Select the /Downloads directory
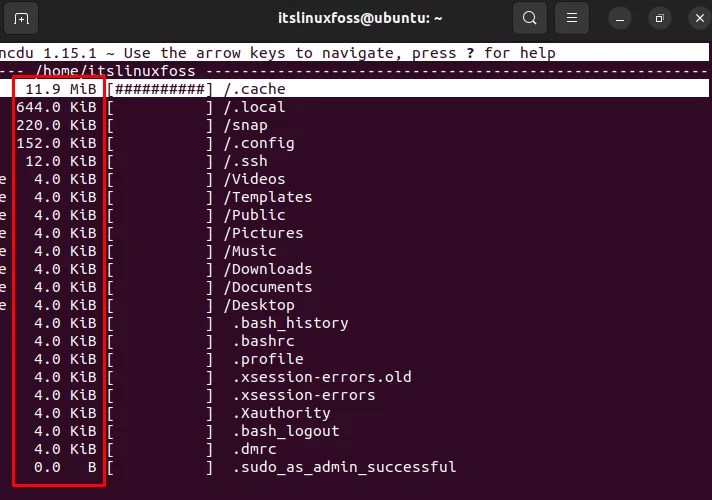 coord(268,269)
